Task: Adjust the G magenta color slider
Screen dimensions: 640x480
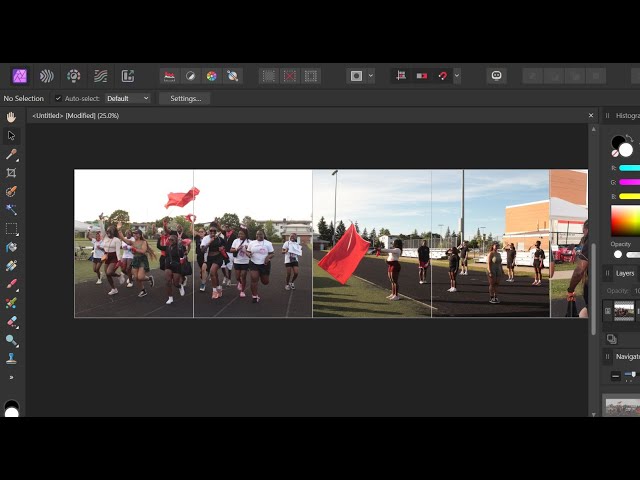Action: click(x=629, y=182)
